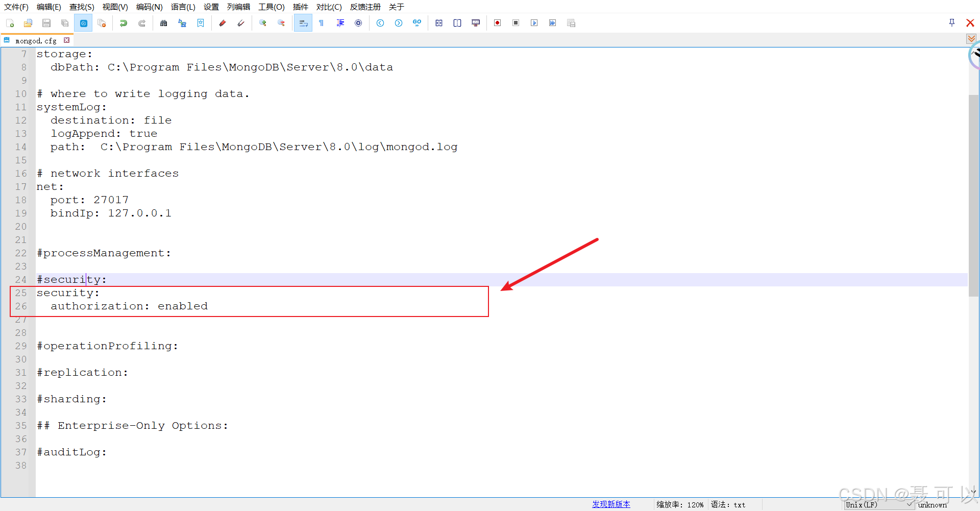Create a new file
The width and height of the screenshot is (980, 511).
click(10, 23)
